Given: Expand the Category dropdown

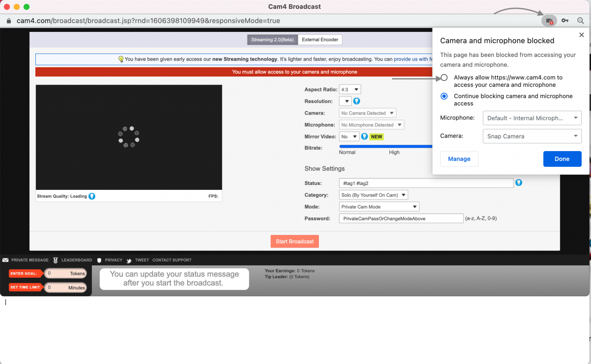Looking at the screenshot, I should [x=373, y=195].
